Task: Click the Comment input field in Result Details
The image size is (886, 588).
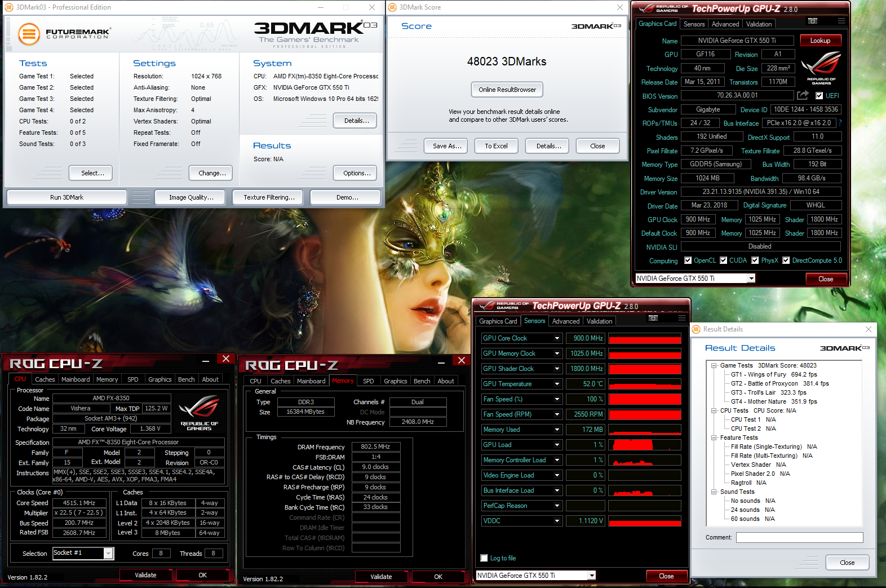Action: coord(799,537)
